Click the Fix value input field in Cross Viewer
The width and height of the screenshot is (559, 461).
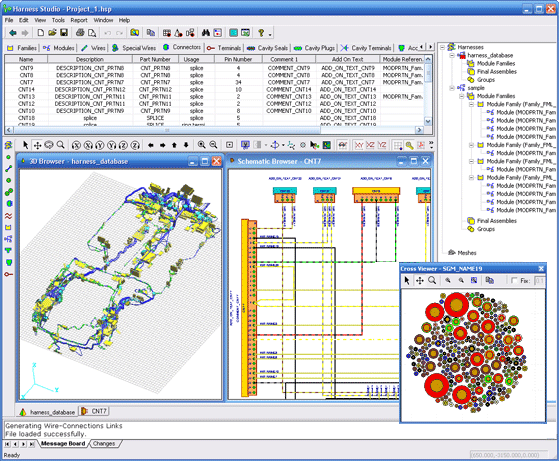540,281
